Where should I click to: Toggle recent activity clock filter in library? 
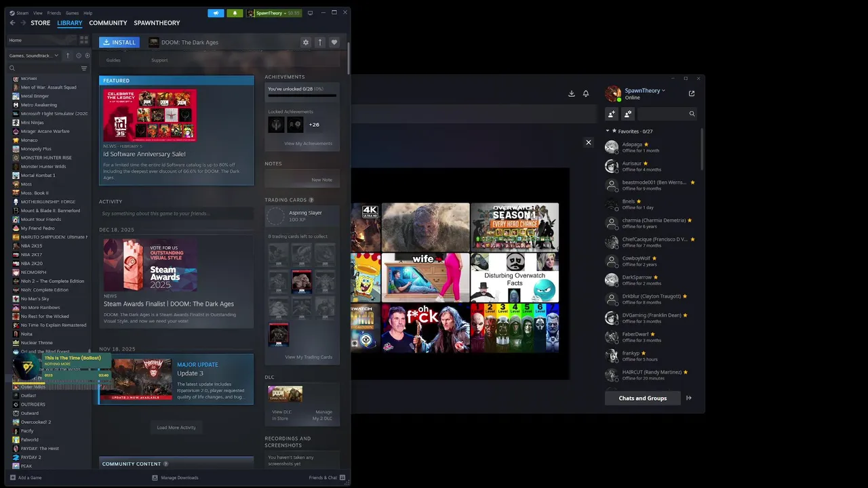click(79, 56)
